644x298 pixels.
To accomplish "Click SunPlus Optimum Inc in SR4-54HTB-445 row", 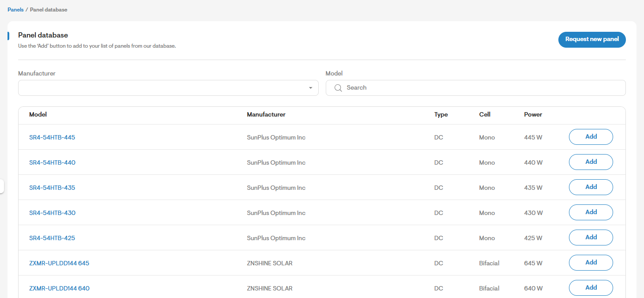I will pyautogui.click(x=276, y=137).
